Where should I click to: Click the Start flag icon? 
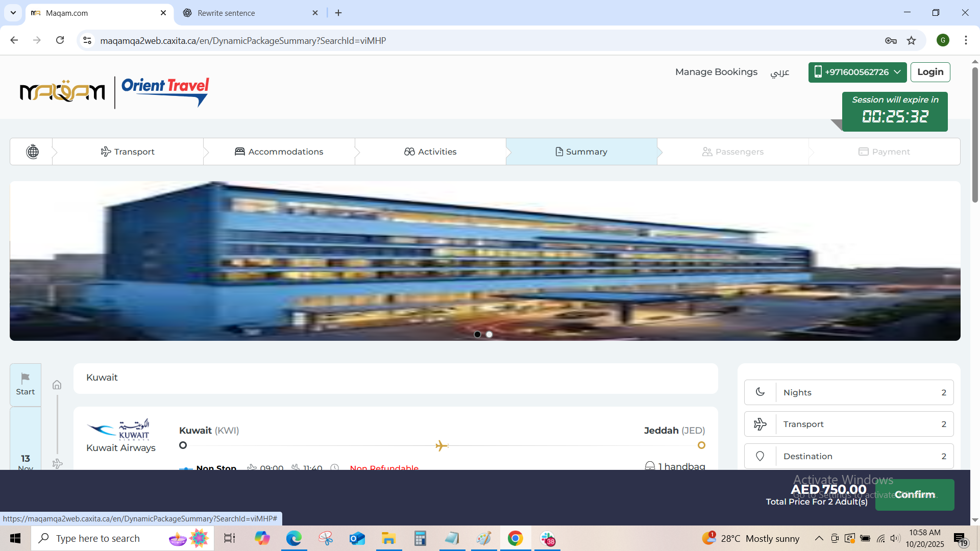click(x=26, y=378)
